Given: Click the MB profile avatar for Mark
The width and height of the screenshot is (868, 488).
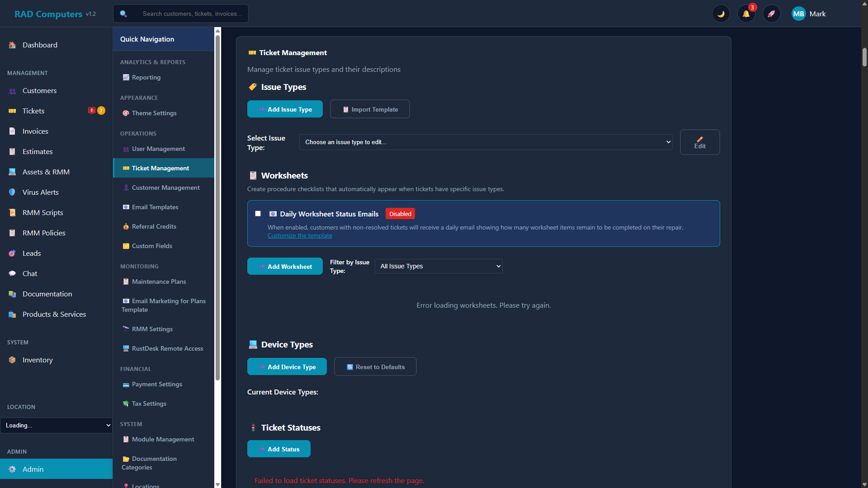Looking at the screenshot, I should click(799, 14).
